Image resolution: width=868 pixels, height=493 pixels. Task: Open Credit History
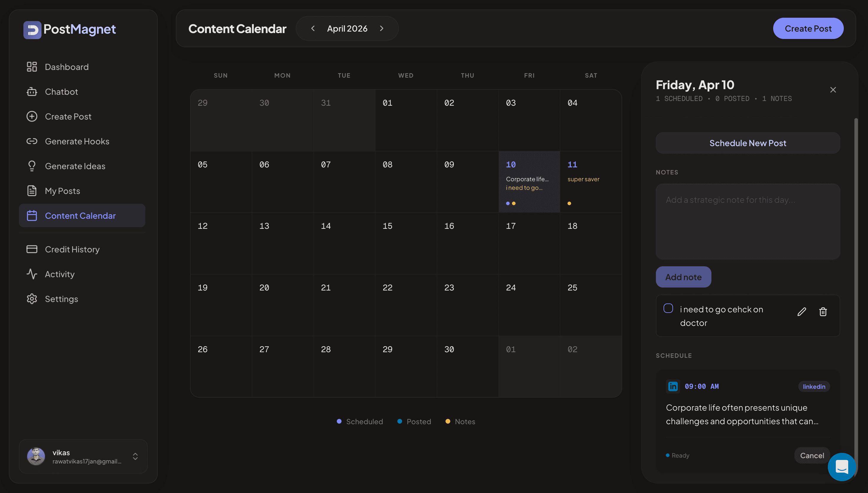tap(72, 249)
